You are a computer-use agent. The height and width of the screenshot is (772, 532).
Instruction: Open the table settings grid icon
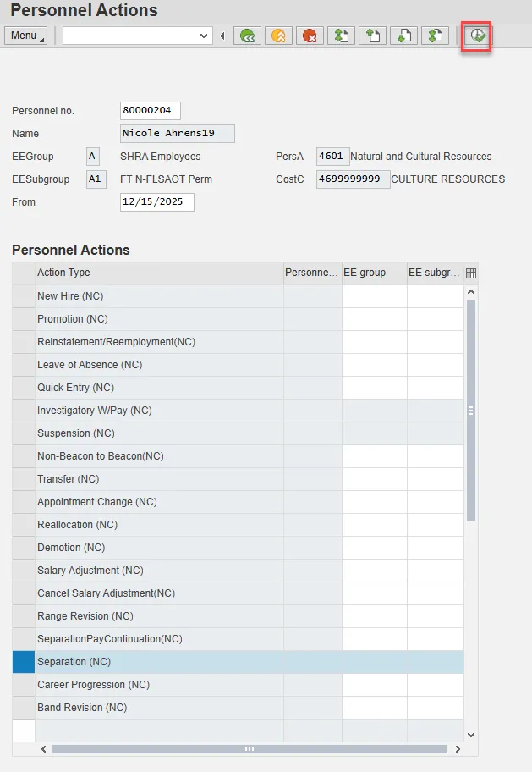coord(471,273)
